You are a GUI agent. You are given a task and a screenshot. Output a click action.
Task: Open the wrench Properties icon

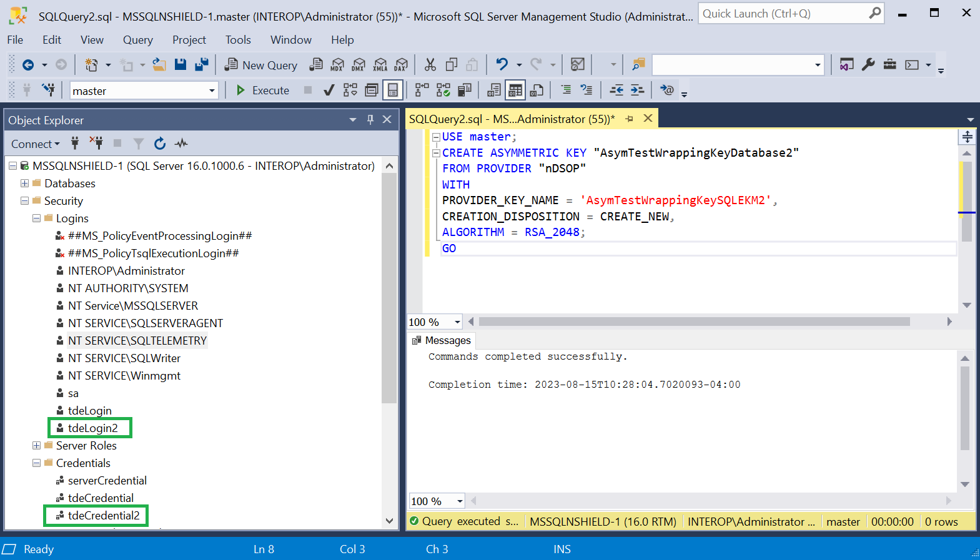[x=868, y=65]
